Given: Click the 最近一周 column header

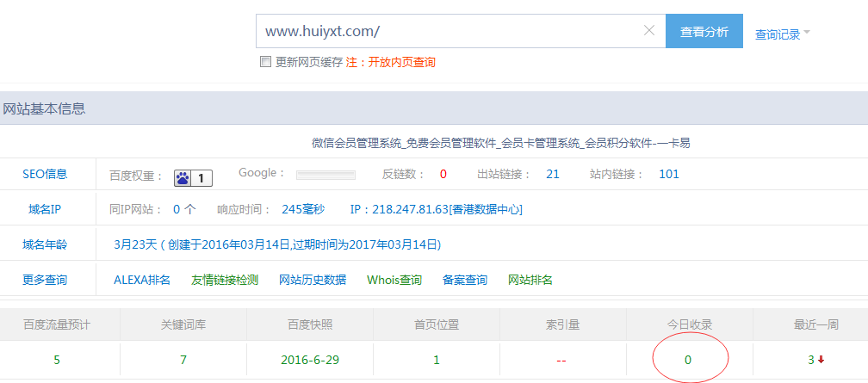Looking at the screenshot, I should [x=816, y=324].
